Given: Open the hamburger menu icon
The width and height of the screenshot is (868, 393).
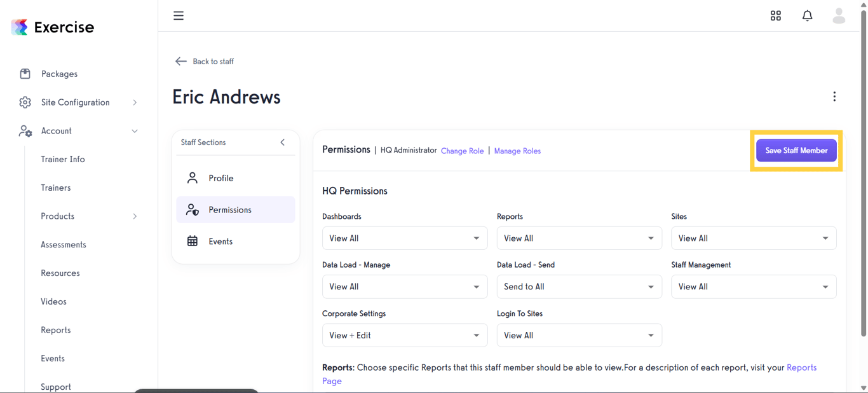Looking at the screenshot, I should (x=179, y=16).
